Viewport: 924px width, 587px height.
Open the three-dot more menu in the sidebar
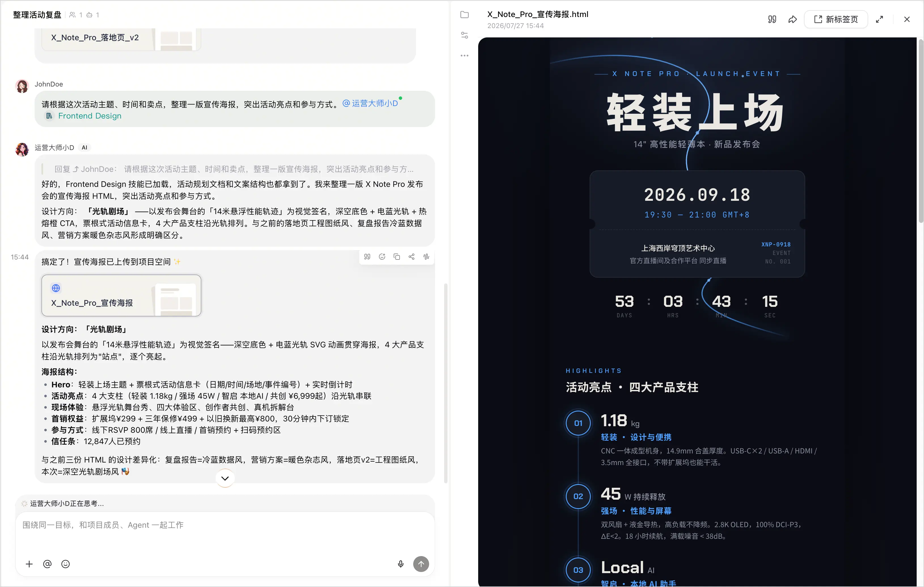click(x=464, y=56)
